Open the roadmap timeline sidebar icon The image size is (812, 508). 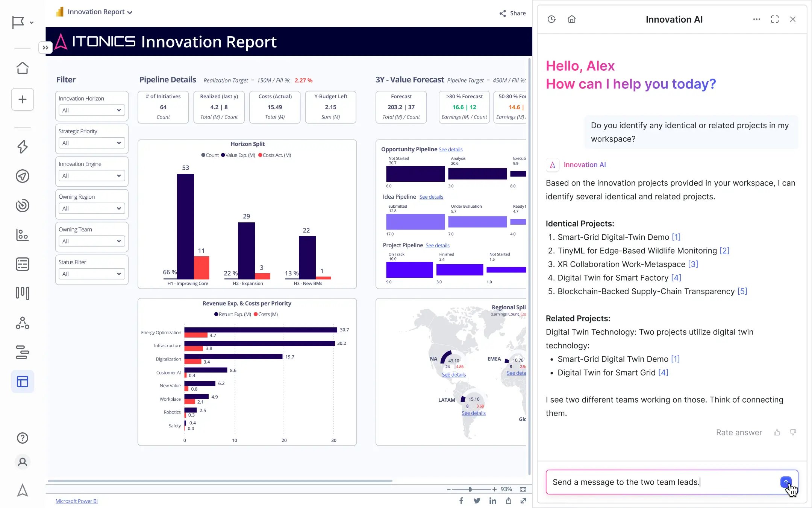23,352
